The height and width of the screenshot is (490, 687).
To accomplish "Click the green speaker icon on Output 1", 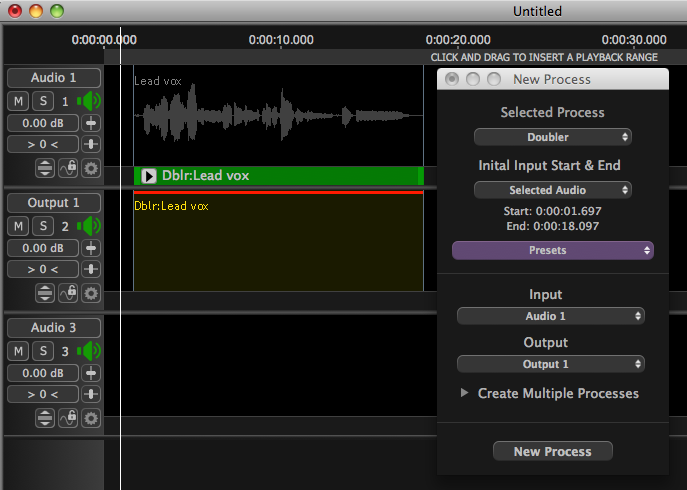I will pyautogui.click(x=91, y=226).
